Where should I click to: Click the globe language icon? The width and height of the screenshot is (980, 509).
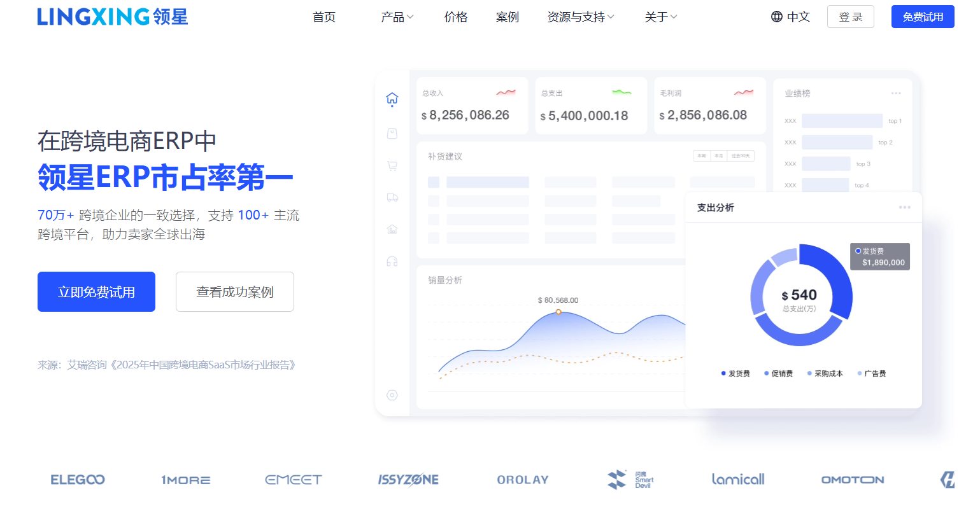point(777,17)
